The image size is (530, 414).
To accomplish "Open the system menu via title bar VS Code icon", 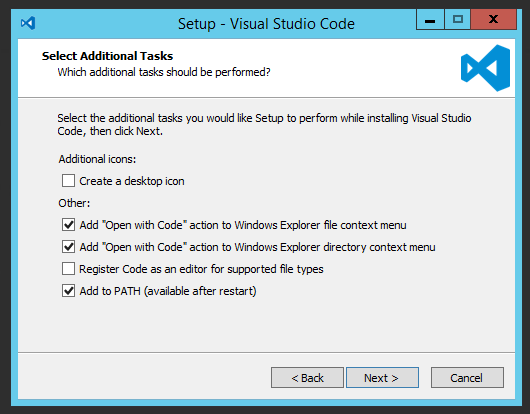I will coord(28,23).
